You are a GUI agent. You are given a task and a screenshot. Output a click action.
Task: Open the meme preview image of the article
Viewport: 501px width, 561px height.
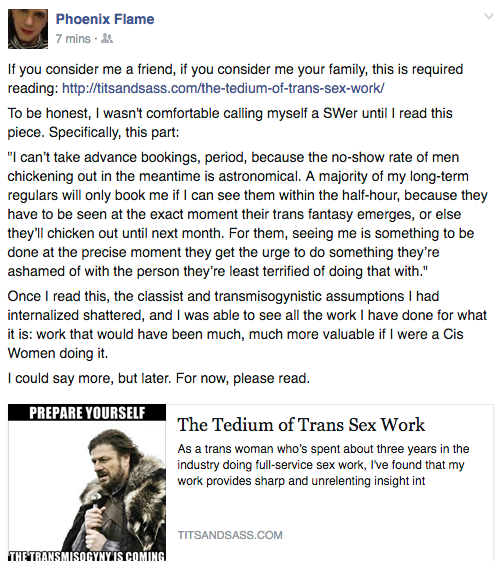click(x=87, y=483)
